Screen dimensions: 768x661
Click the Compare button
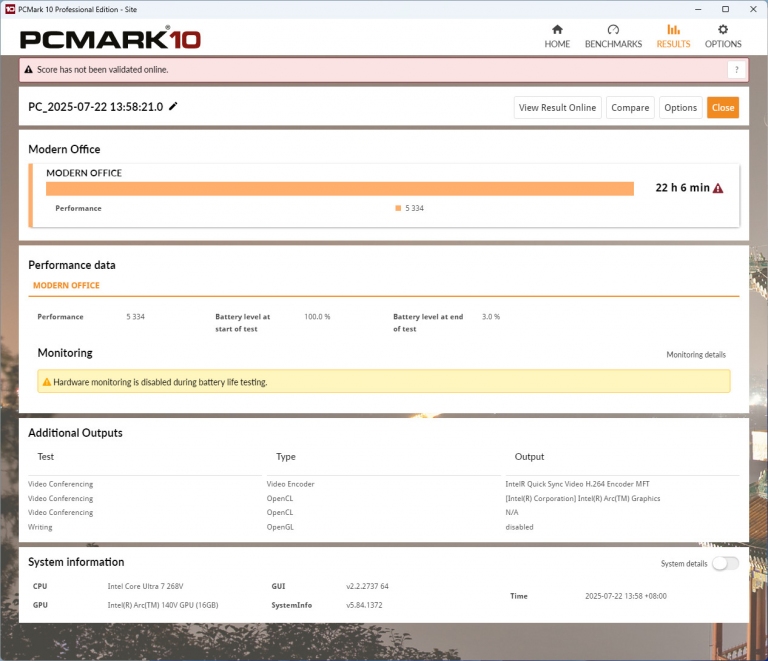point(630,108)
